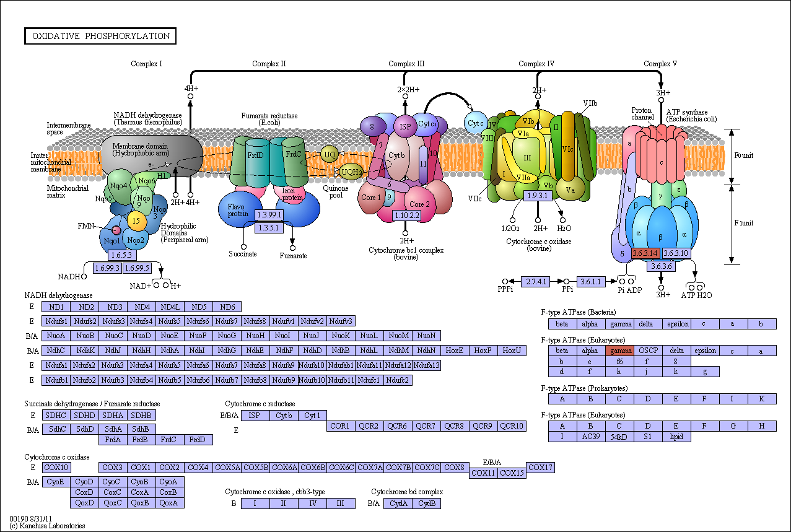This screenshot has height=532, width=791.
Task: Select the Ndufb1 gene box
Action: point(56,380)
